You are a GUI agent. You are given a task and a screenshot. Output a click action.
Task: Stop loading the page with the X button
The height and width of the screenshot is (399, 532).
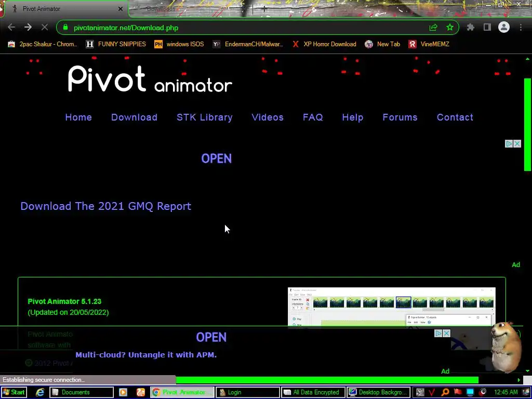click(45, 28)
